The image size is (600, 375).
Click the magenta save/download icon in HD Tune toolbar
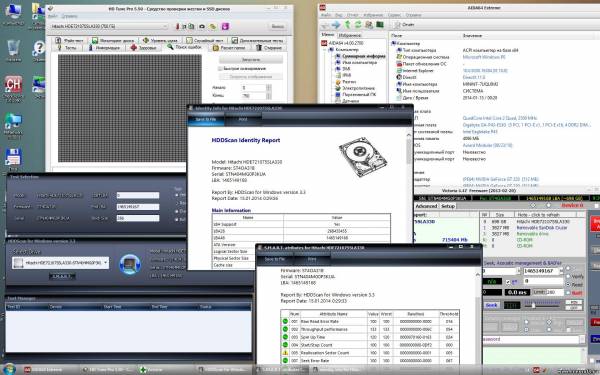point(225,26)
